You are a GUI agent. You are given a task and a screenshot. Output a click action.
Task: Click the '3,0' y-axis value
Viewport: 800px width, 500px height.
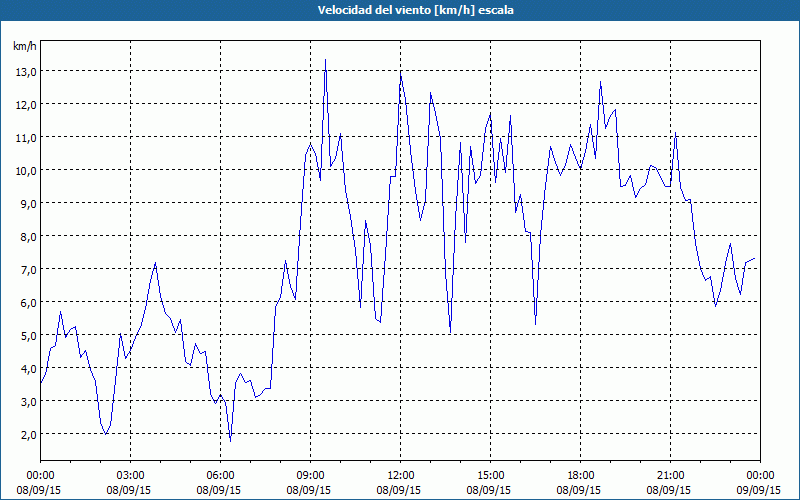(29, 402)
